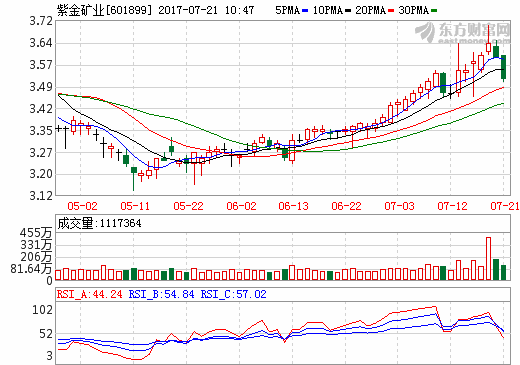Click the 3 RSI axis label
This screenshot has width=520, height=365.
[49, 356]
